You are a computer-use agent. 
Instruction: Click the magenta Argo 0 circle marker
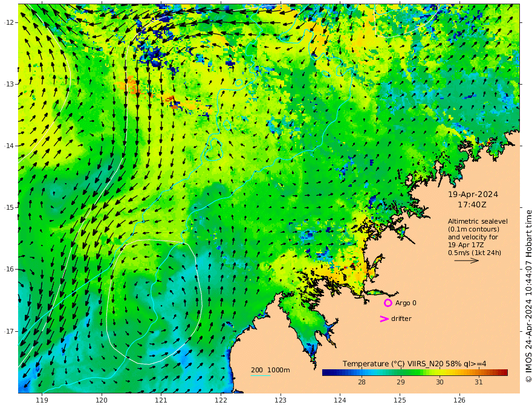[x=388, y=303]
